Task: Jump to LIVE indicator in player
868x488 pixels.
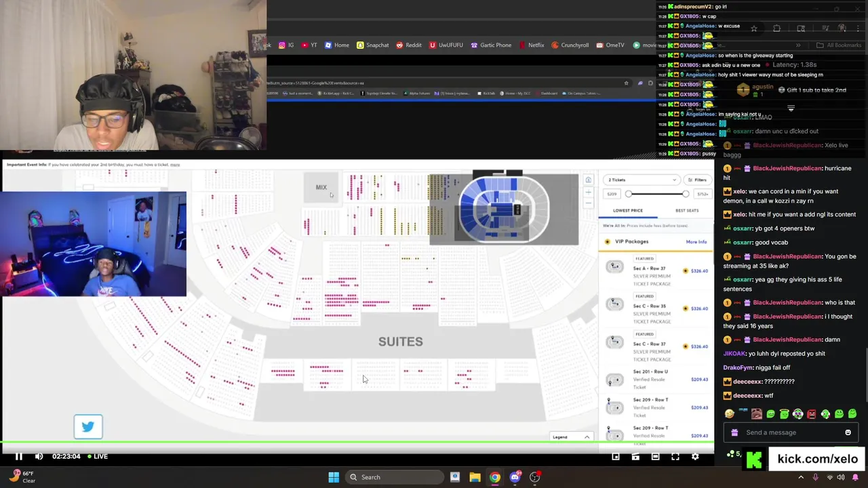Action: pyautogui.click(x=97, y=456)
